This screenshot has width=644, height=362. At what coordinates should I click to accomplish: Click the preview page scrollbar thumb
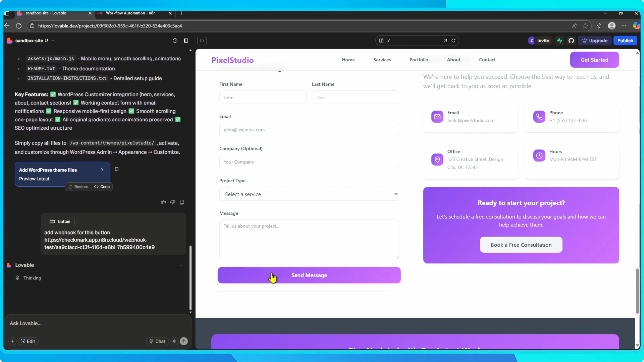tap(637, 291)
